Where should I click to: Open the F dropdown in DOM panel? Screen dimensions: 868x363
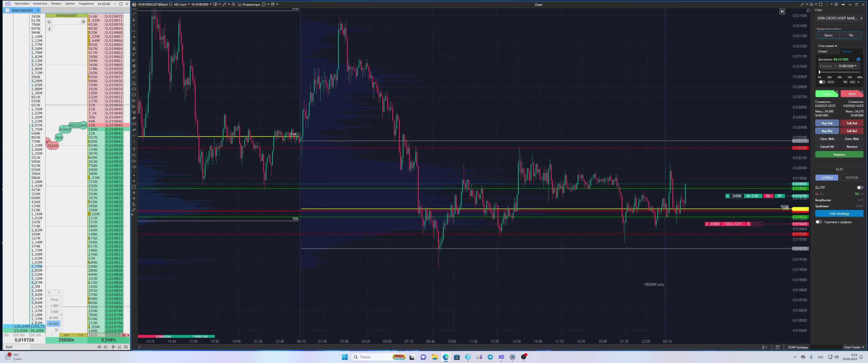point(54,292)
